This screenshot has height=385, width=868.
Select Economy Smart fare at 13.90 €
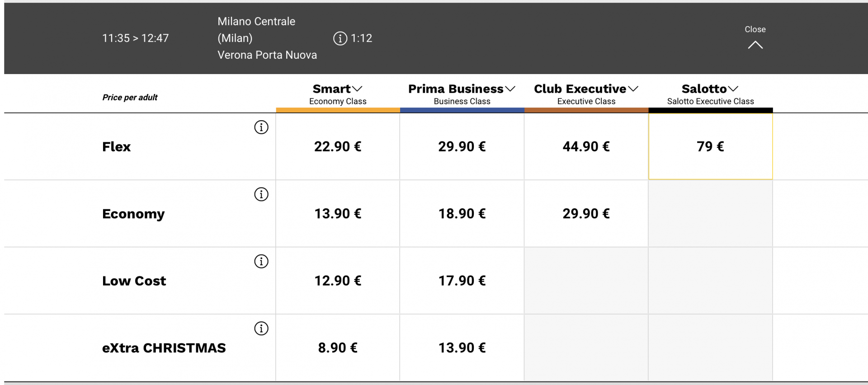pos(338,213)
